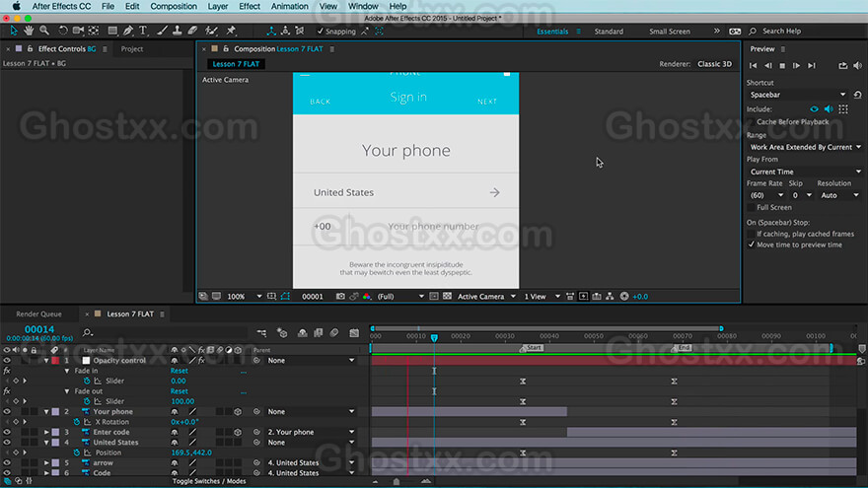Select the Puppet Pin tool
Viewport: 868px width, 488px height.
point(231,31)
